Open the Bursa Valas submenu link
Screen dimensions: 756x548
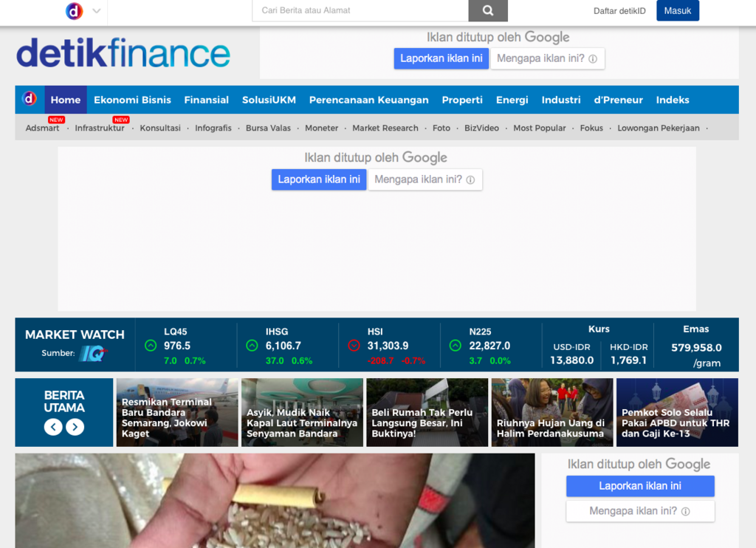point(268,128)
